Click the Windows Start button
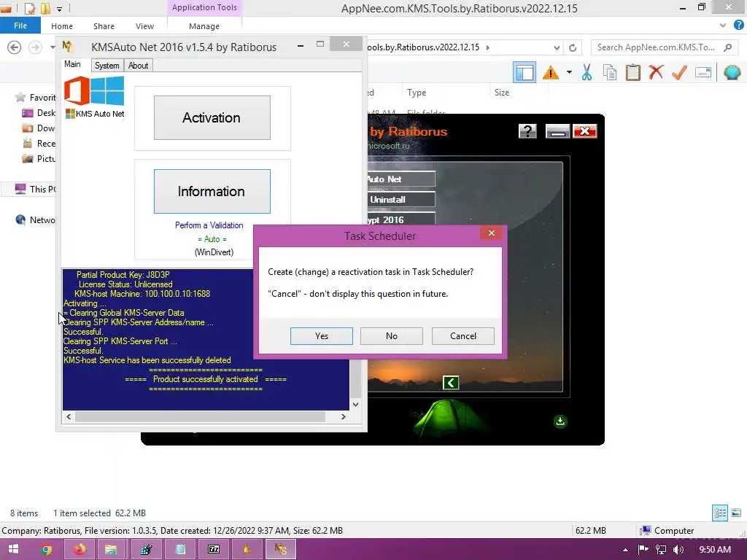The image size is (747, 560). [x=13, y=549]
